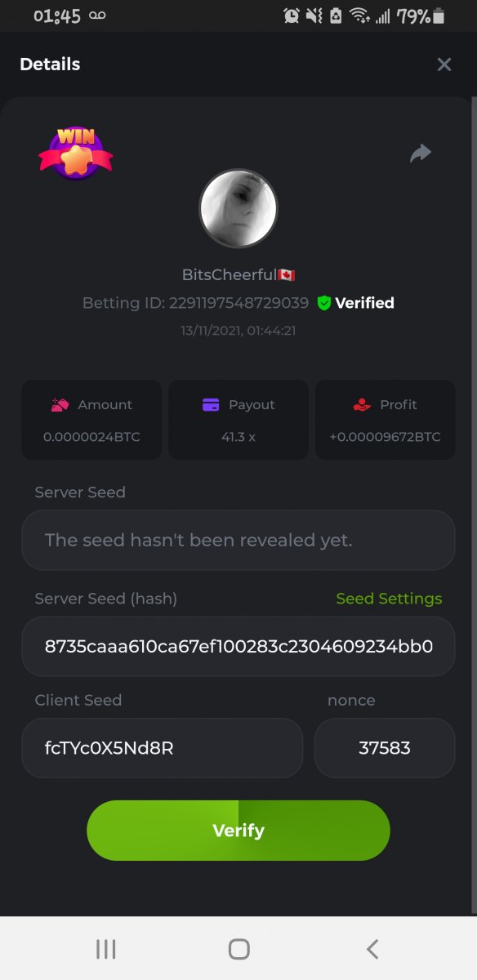Tap the Android back arrow

point(372,948)
